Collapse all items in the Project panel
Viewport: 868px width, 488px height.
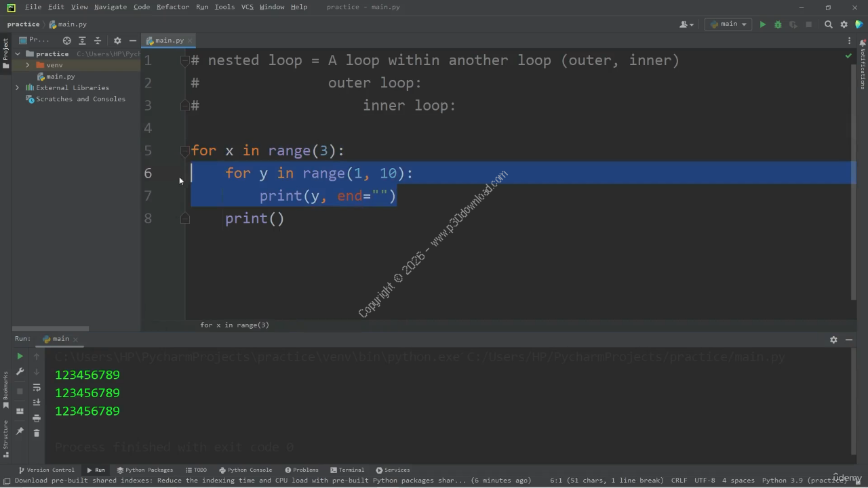tap(97, 41)
